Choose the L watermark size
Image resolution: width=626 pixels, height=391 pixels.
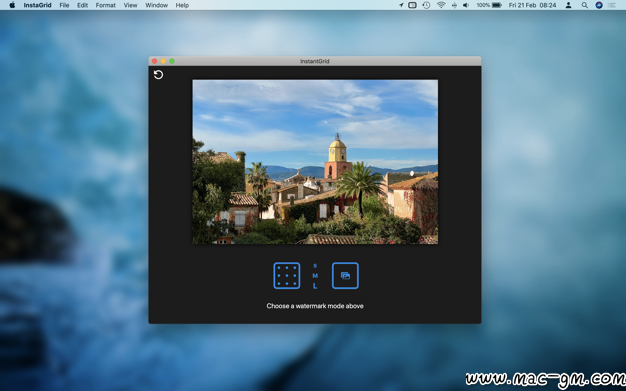(x=315, y=286)
